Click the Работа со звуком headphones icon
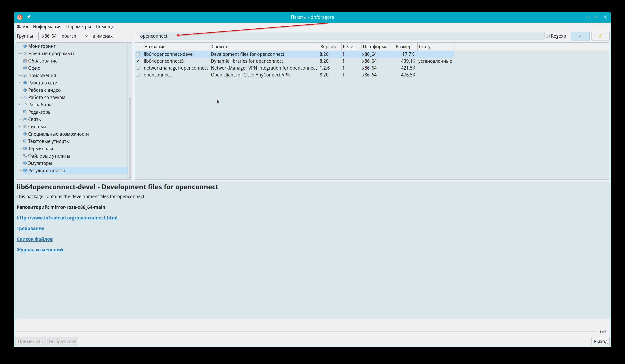The width and height of the screenshot is (625, 364). pyautogui.click(x=25, y=98)
